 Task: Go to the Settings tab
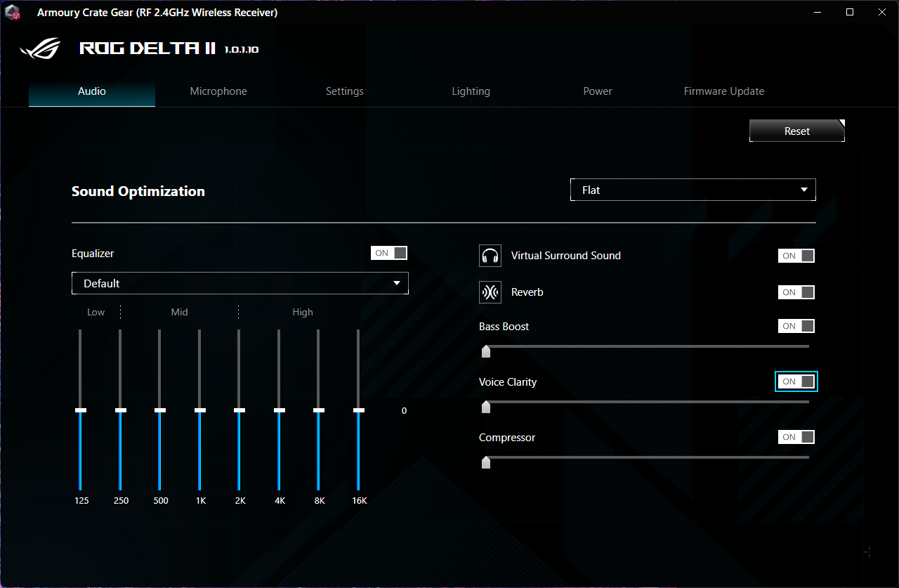[x=345, y=91]
